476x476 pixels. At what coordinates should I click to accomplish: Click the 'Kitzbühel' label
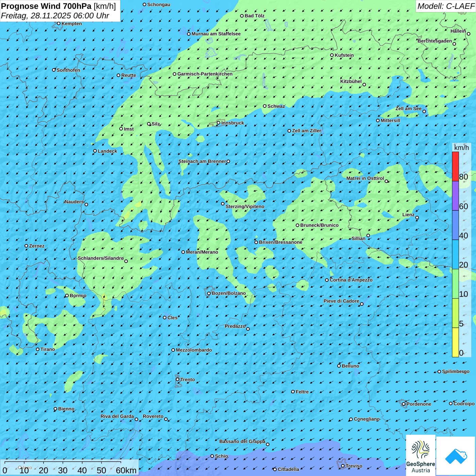click(x=351, y=81)
